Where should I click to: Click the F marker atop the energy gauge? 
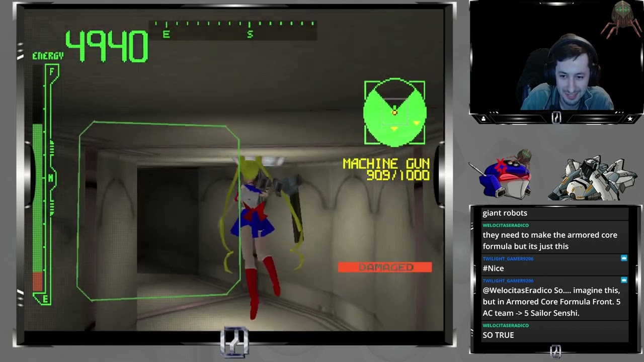pos(52,72)
